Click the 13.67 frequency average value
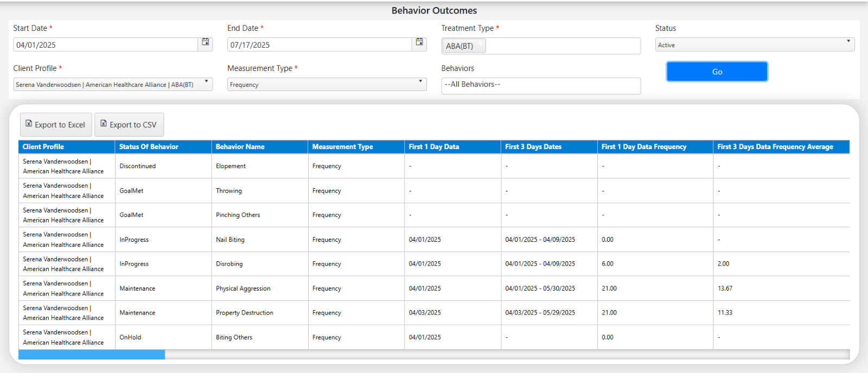Image resolution: width=868 pixels, height=373 pixels. [x=725, y=288]
